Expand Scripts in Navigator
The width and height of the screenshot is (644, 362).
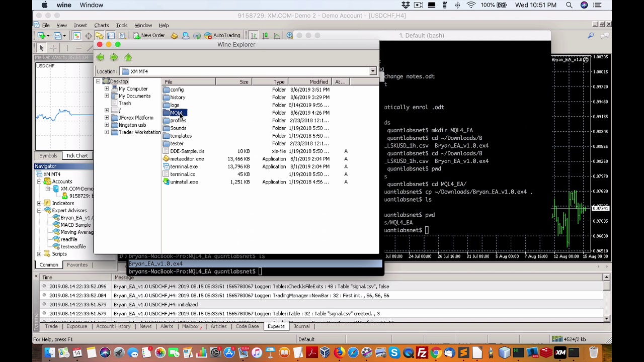(39, 254)
